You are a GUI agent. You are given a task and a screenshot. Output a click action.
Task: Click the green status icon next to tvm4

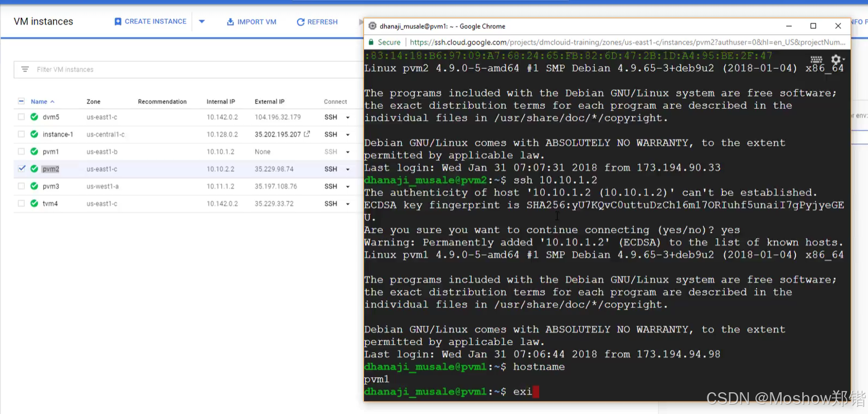click(33, 204)
